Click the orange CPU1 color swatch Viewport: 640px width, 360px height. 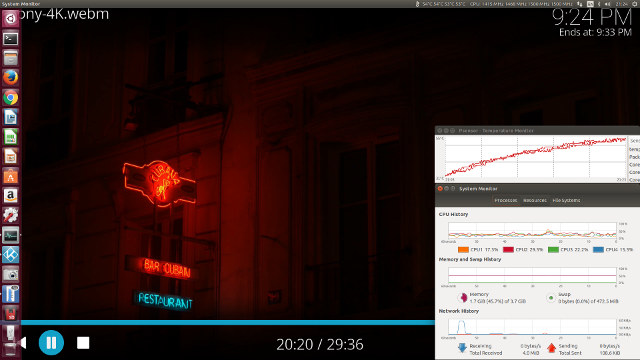(x=463, y=249)
